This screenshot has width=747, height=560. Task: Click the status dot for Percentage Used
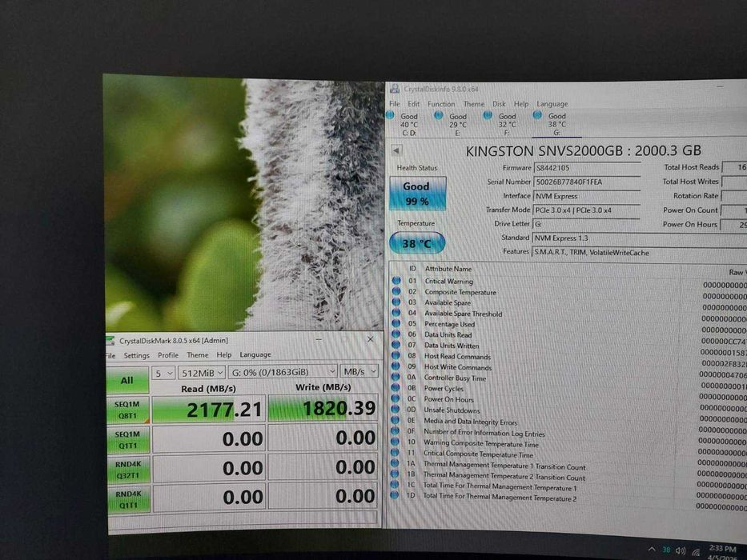tap(396, 323)
